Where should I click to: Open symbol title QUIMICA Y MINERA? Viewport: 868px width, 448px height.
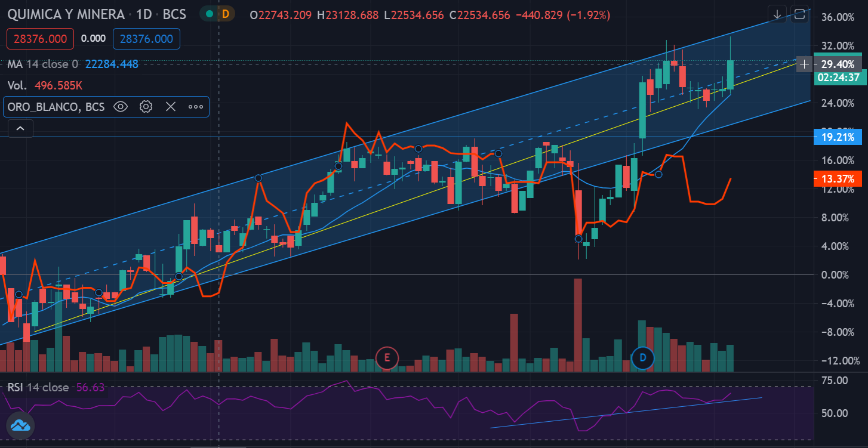coord(66,14)
